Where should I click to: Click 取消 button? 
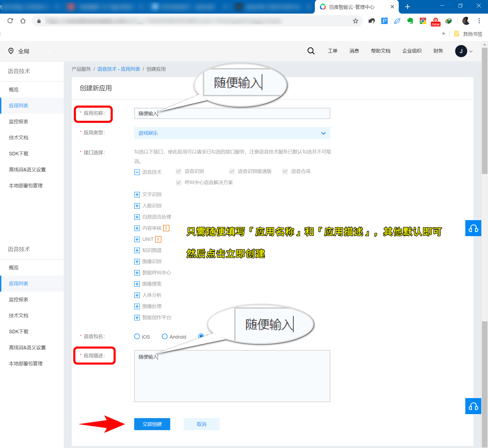[x=201, y=424]
